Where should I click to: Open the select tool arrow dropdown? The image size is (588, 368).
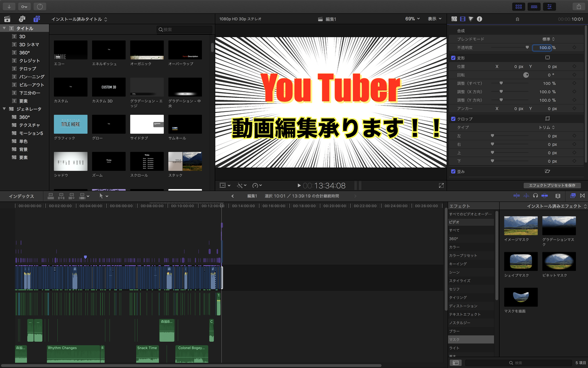[x=104, y=196]
